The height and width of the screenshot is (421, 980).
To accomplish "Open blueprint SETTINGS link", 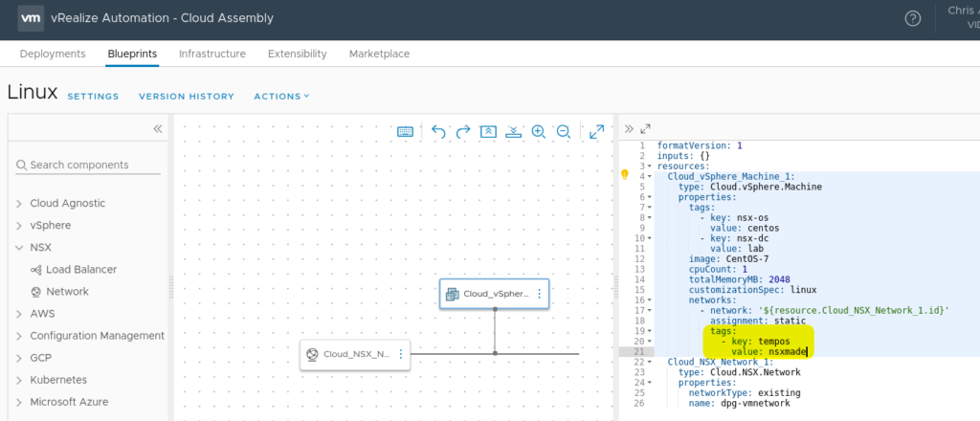I will 93,97.
